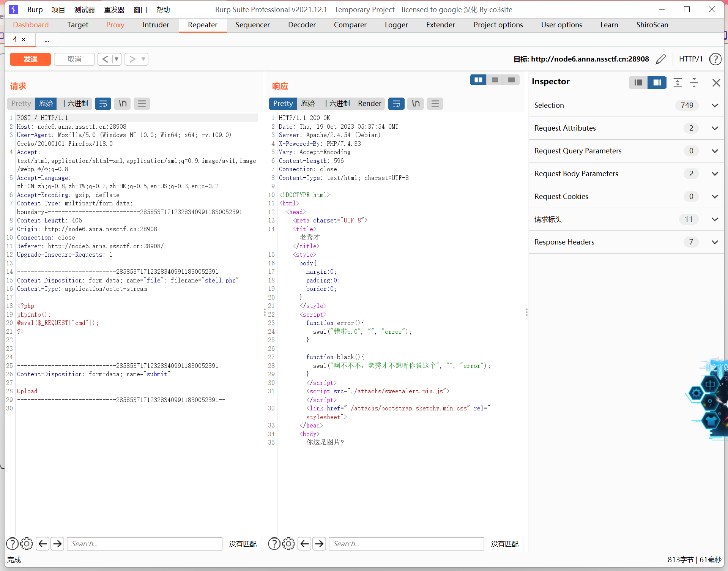Open the ShiroScan extension tab
Screen dimensions: 728x571
coord(652,25)
